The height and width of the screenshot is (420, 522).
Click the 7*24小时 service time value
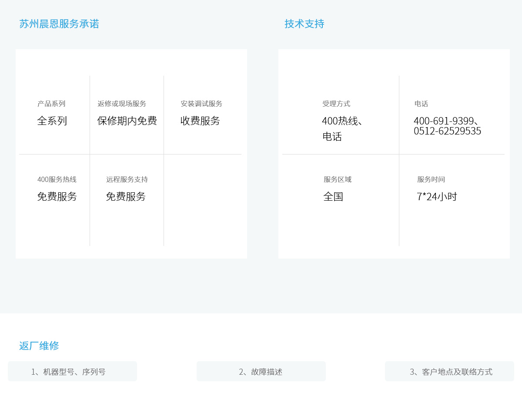(x=437, y=197)
